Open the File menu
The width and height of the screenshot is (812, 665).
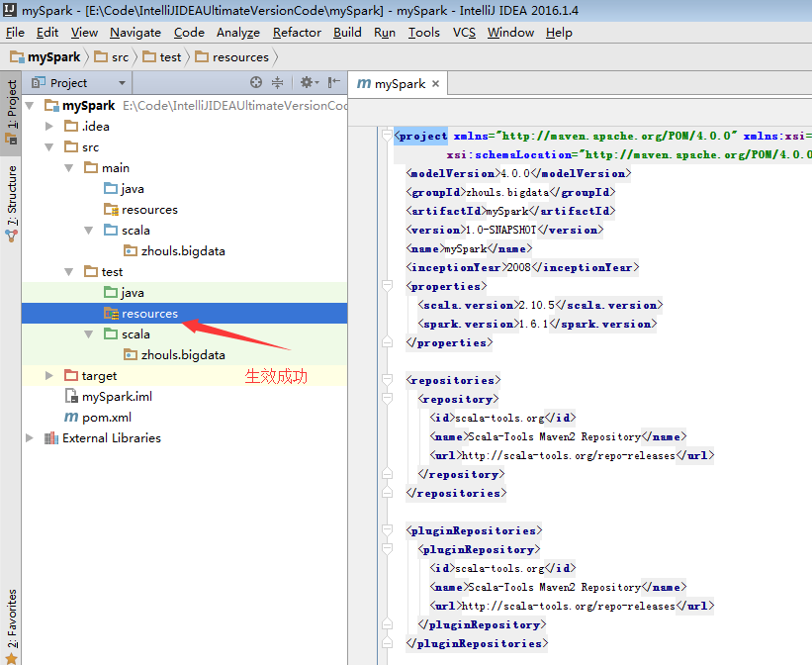[x=15, y=33]
